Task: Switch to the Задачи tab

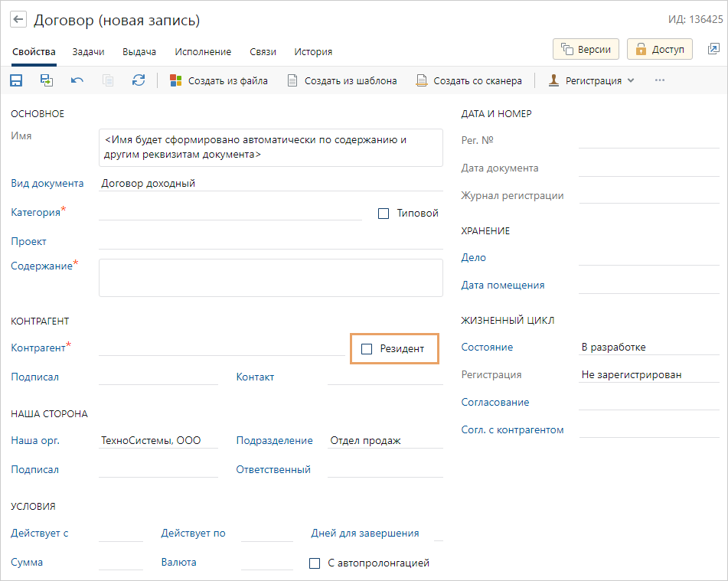Action: pyautogui.click(x=88, y=52)
